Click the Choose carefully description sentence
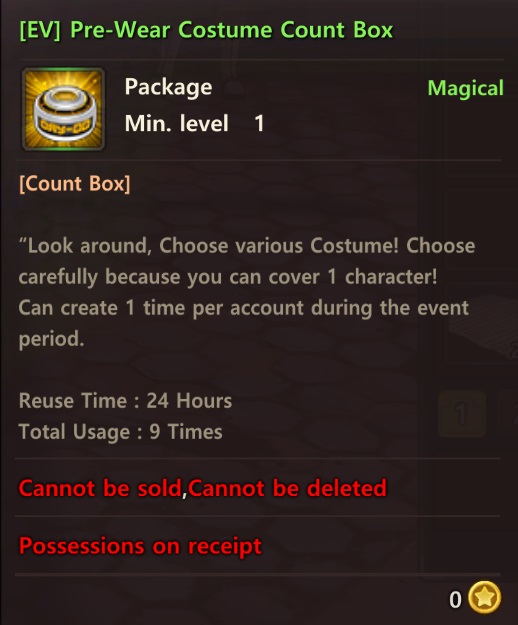Viewport: 518px width, 625px height. pyautogui.click(x=247, y=261)
